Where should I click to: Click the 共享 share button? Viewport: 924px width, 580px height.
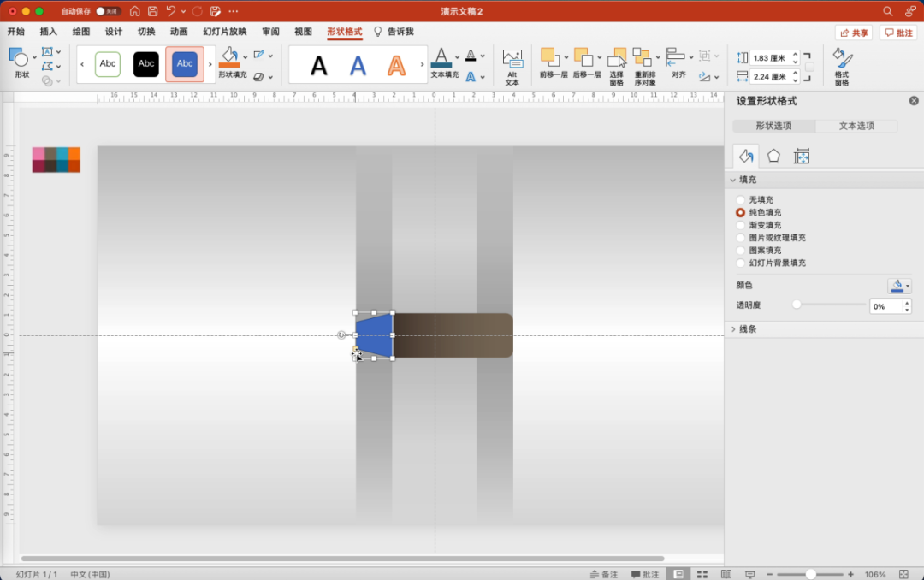[854, 33]
